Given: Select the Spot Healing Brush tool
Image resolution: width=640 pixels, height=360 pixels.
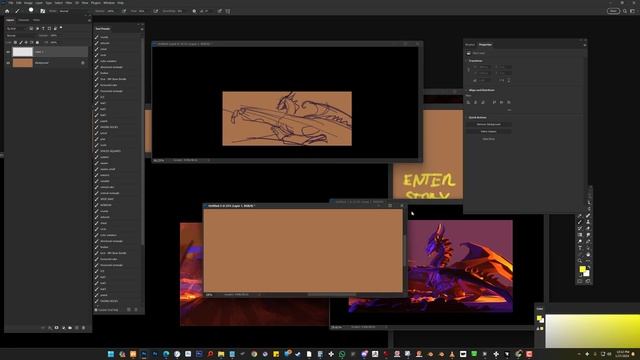Looking at the screenshot, I should (x=588, y=216).
